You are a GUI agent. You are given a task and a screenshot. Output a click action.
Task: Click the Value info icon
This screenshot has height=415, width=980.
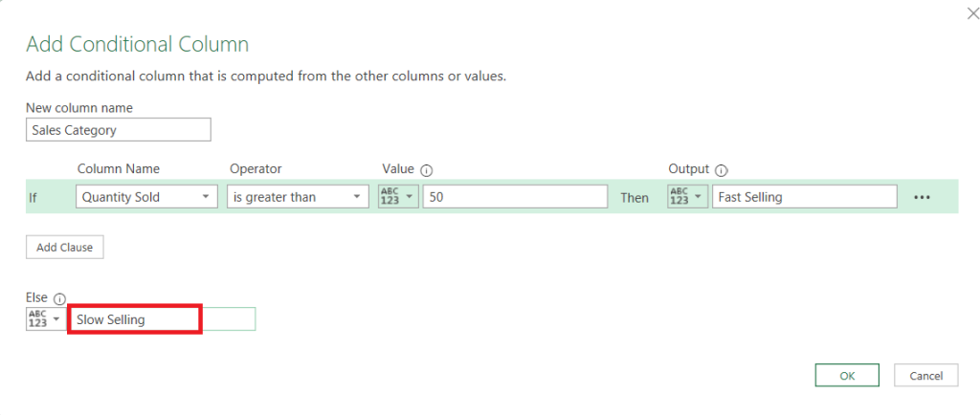coord(427,169)
